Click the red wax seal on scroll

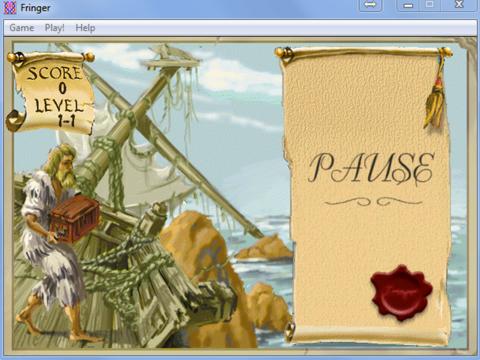(x=401, y=293)
